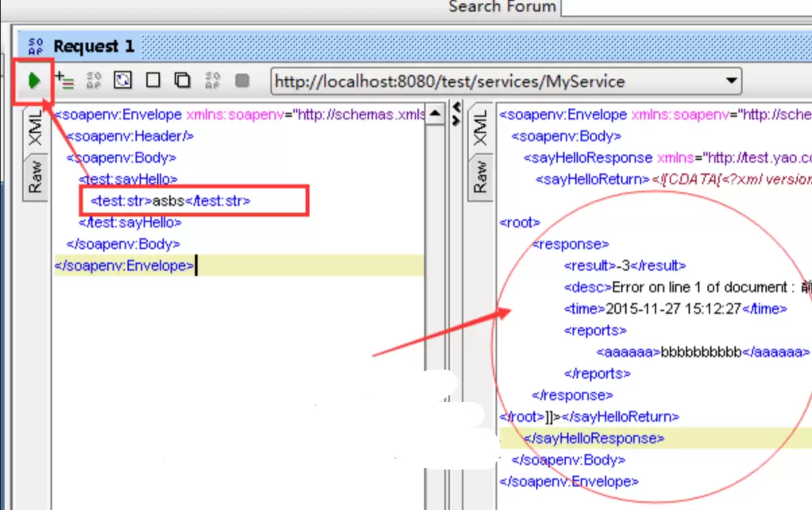Click the add assertion plus icon
The image size is (812, 510).
pos(65,81)
